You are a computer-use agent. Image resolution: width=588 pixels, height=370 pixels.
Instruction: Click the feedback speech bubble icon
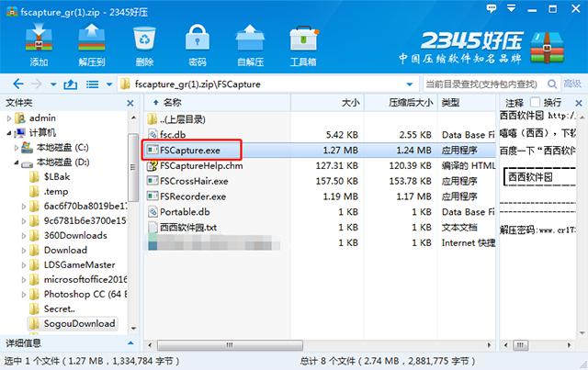click(492, 8)
